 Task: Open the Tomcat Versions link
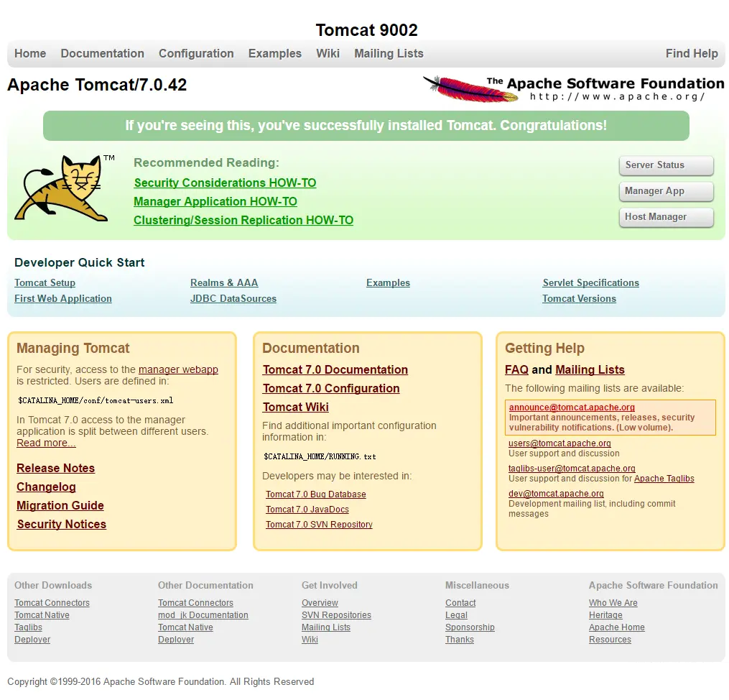[x=580, y=298]
